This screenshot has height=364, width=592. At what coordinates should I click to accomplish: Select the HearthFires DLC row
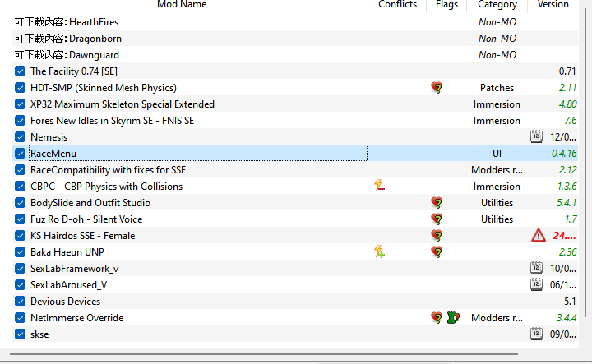(295, 22)
